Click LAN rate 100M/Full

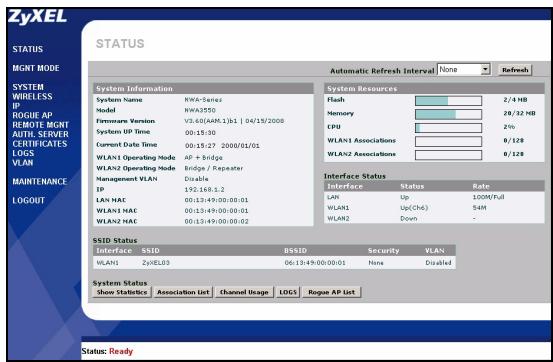pyautogui.click(x=488, y=197)
